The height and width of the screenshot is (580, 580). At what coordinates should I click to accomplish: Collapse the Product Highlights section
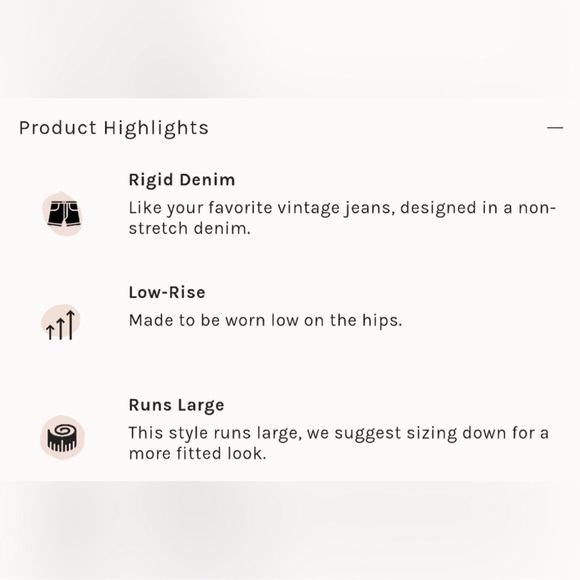coord(555,128)
